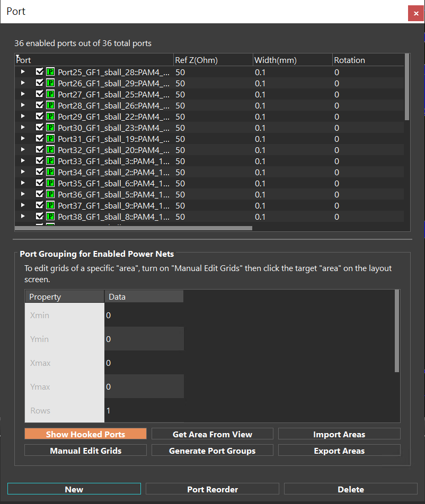Click the Ymax data value field
425x504 pixels.
(144, 386)
